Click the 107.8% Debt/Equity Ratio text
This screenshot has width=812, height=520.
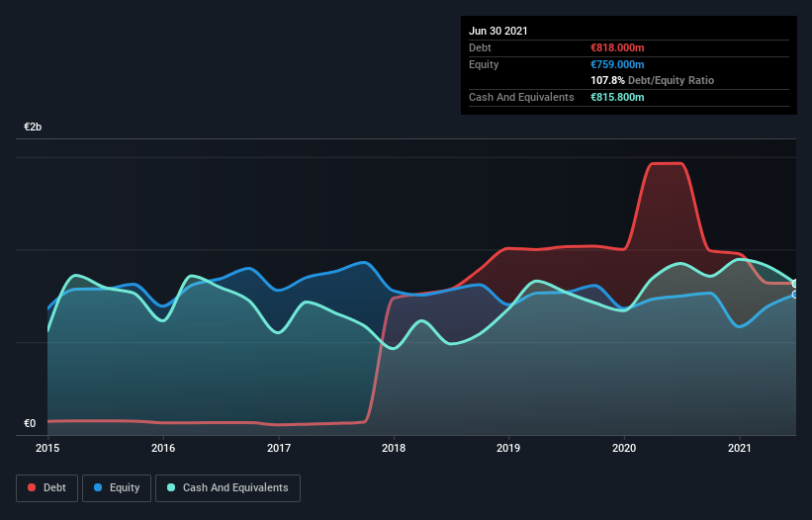(x=653, y=80)
